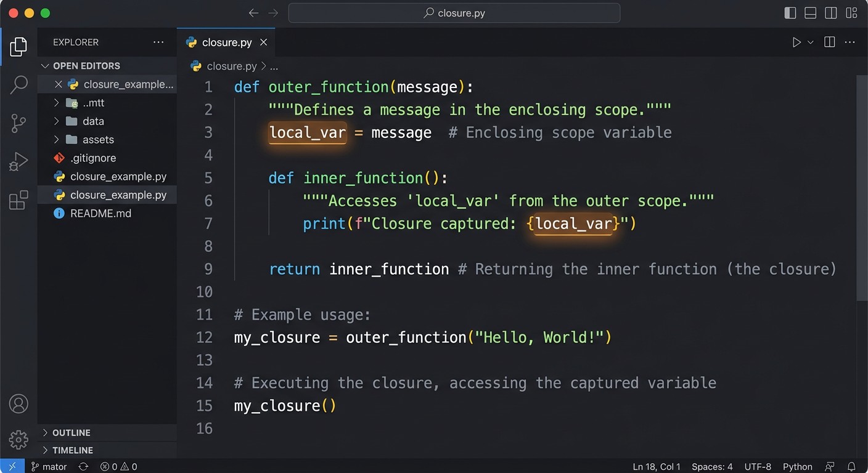The height and width of the screenshot is (473, 868).
Task: Click the "# Example usage:" comment
Action: (x=302, y=315)
